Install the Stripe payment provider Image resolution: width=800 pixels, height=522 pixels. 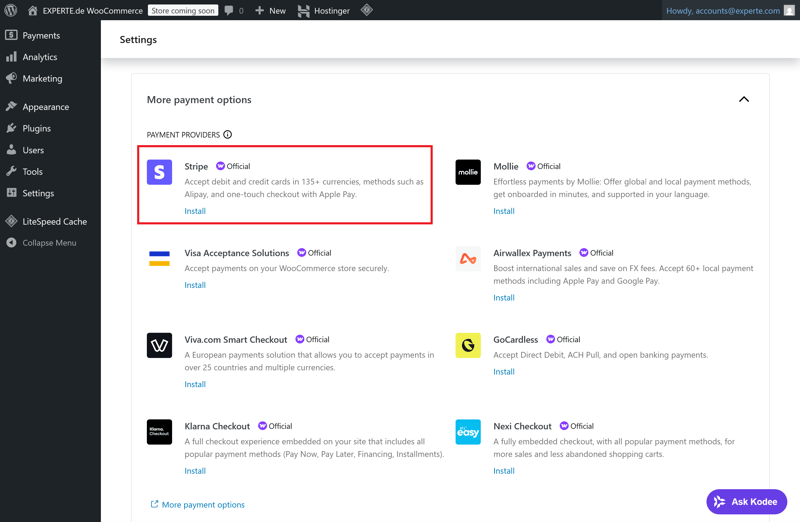click(195, 211)
